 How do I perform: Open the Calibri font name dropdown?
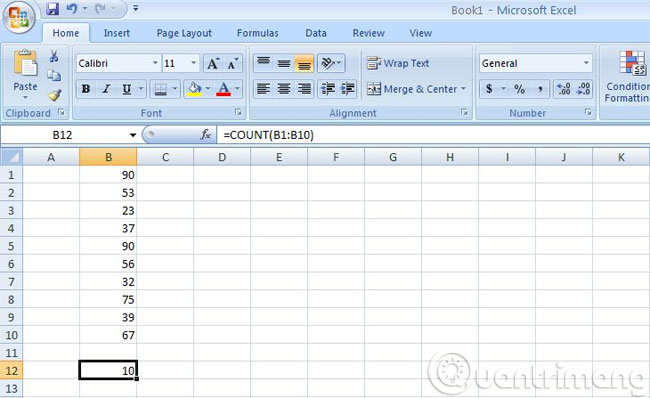coord(155,63)
